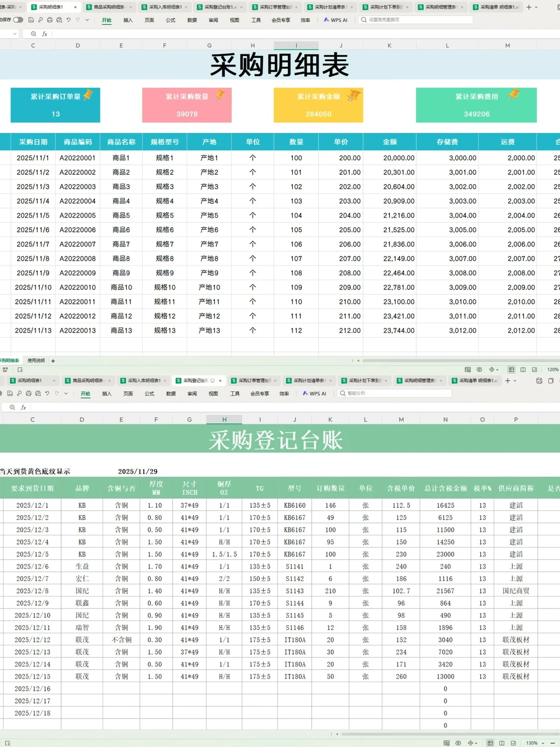Toggle autosave in the 采购明细表 window

pos(18,20)
